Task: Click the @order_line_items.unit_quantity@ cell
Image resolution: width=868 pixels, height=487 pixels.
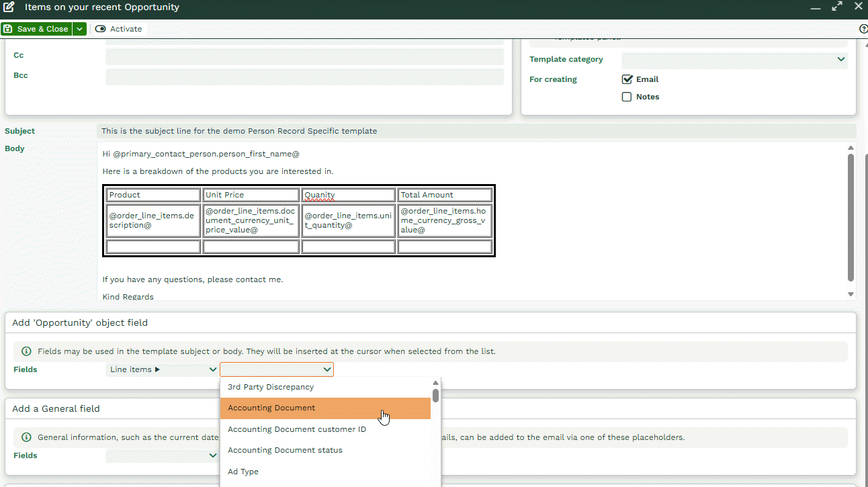Action: 348,221
